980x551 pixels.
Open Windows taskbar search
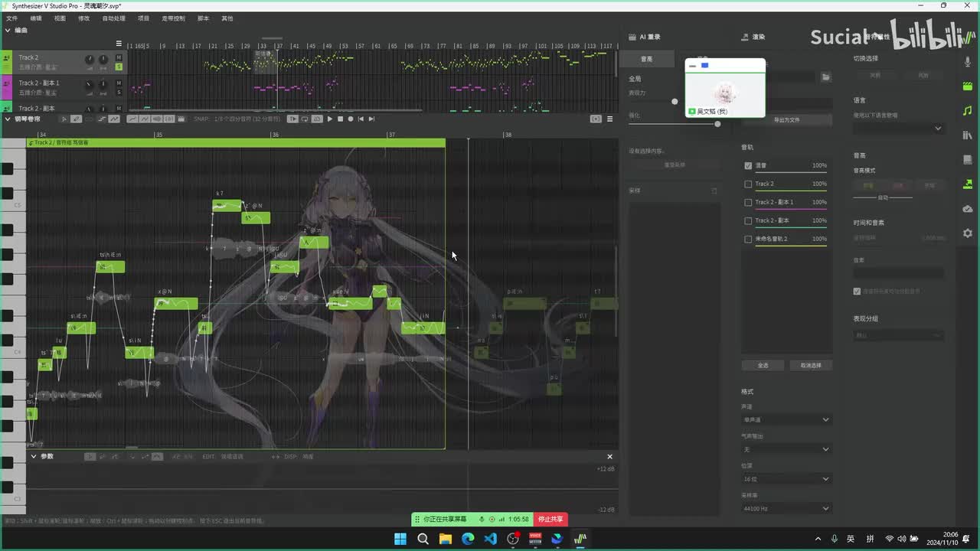(423, 539)
